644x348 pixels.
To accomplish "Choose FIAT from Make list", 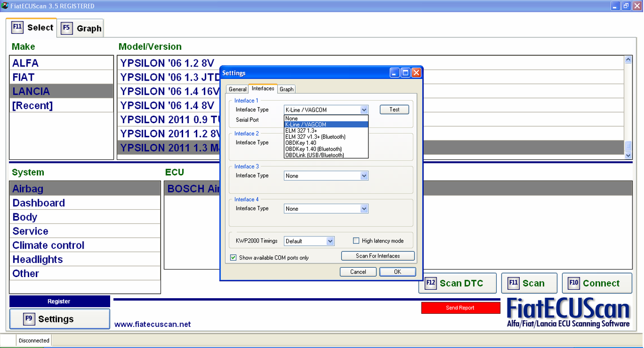I will [61, 77].
